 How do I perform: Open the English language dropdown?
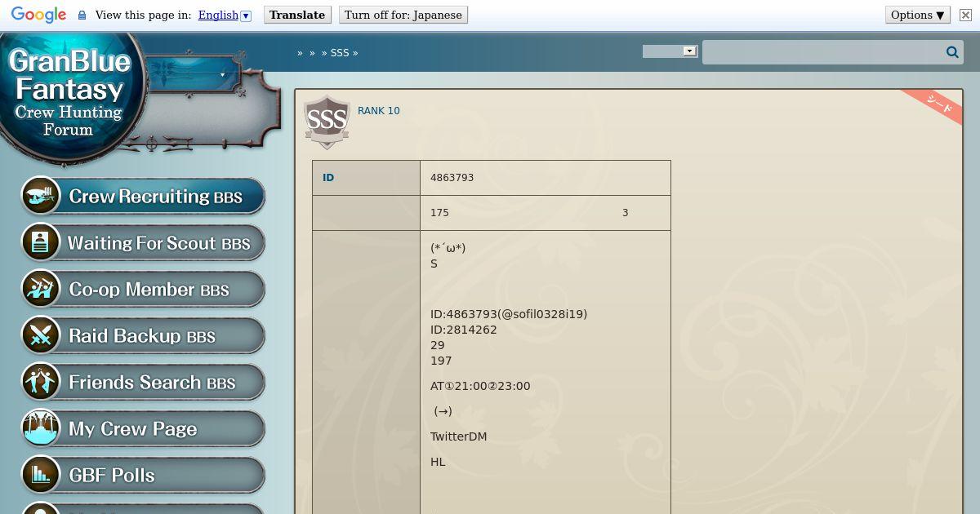tap(225, 15)
